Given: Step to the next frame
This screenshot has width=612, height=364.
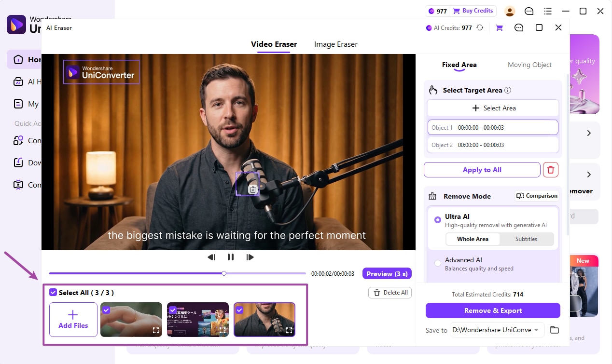Looking at the screenshot, I should pyautogui.click(x=250, y=257).
